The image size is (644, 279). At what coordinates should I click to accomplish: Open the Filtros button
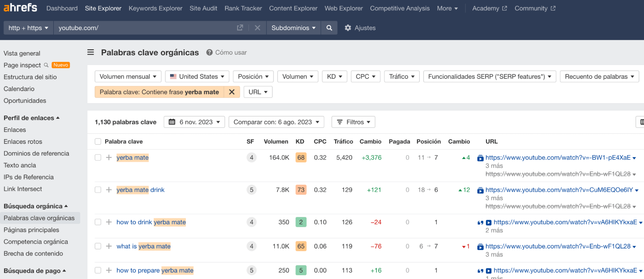[x=353, y=122]
